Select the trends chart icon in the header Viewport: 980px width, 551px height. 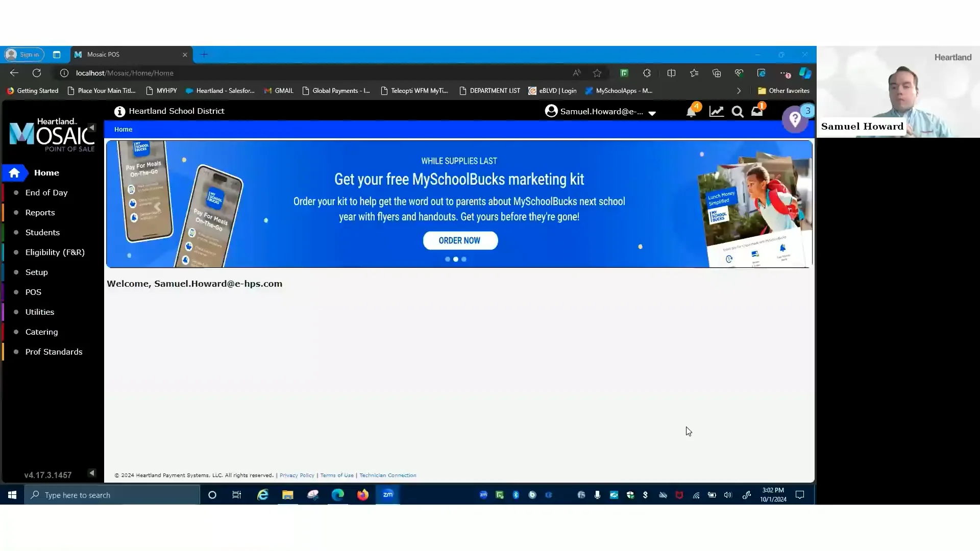click(716, 111)
